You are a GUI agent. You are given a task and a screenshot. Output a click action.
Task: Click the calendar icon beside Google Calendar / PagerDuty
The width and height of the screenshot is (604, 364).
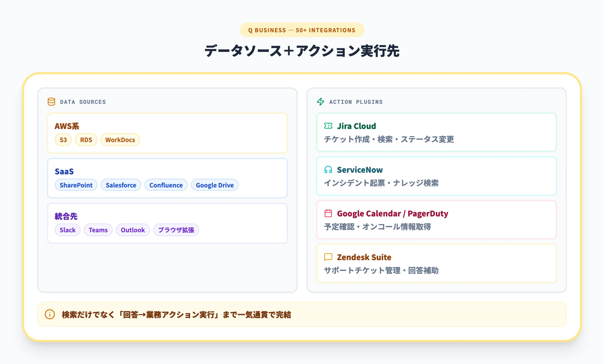(x=328, y=213)
